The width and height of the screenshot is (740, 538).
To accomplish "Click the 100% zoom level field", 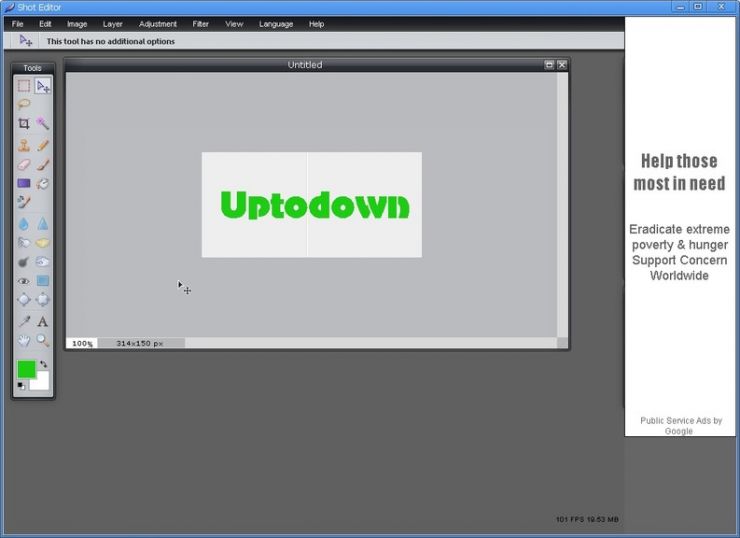I will 81,343.
